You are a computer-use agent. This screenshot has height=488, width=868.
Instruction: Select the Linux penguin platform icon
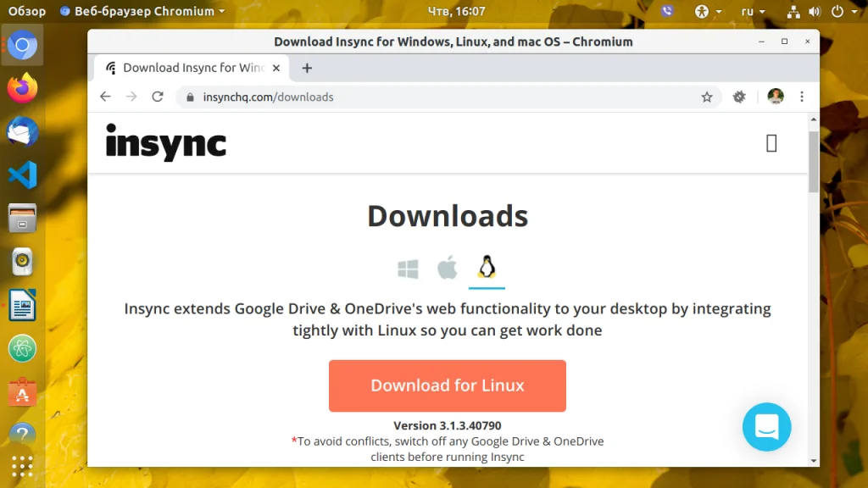pos(487,267)
